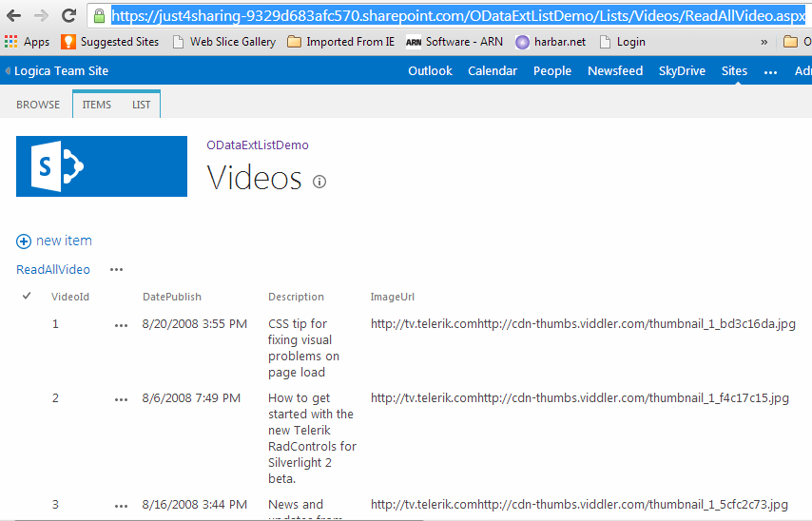Click date 8/6/2008 7:49 PM
The width and height of the screenshot is (812, 521).
click(191, 398)
